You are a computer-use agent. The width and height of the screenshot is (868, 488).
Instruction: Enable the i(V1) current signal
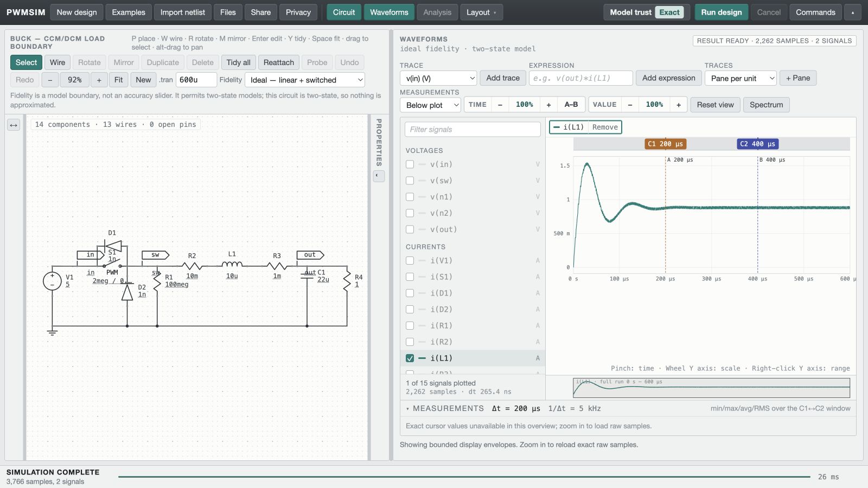pos(410,261)
